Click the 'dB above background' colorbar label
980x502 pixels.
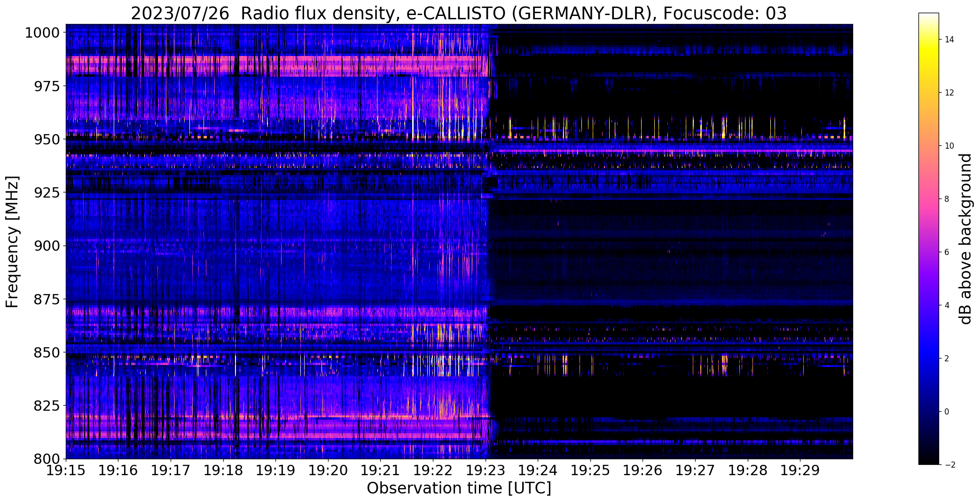[966, 239]
